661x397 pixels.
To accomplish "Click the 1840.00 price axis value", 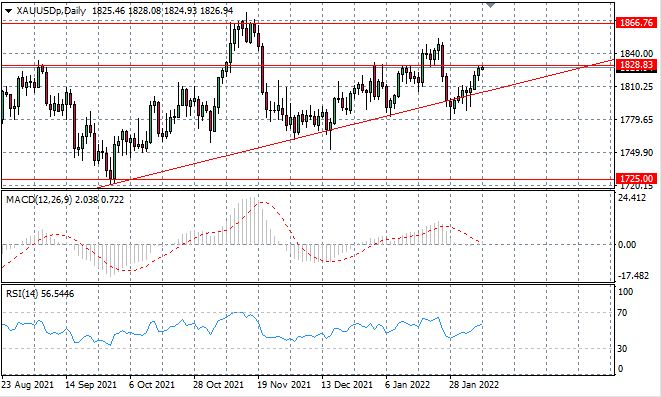I will point(637,54).
